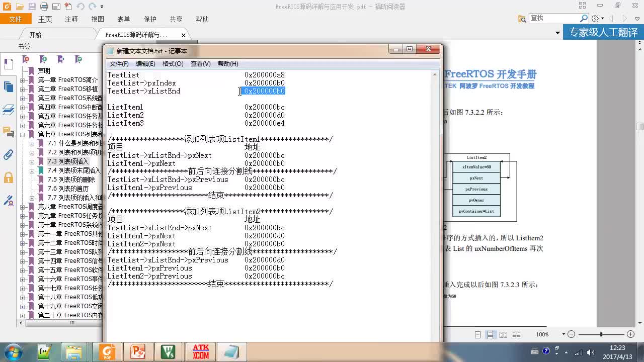644x362 pixels.
Task: Open Notepad's 查看(V) menu
Action: (200, 64)
